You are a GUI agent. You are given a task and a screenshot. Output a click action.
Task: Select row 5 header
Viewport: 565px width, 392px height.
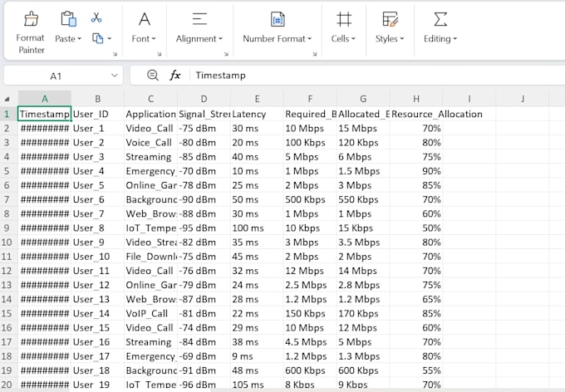coord(7,171)
